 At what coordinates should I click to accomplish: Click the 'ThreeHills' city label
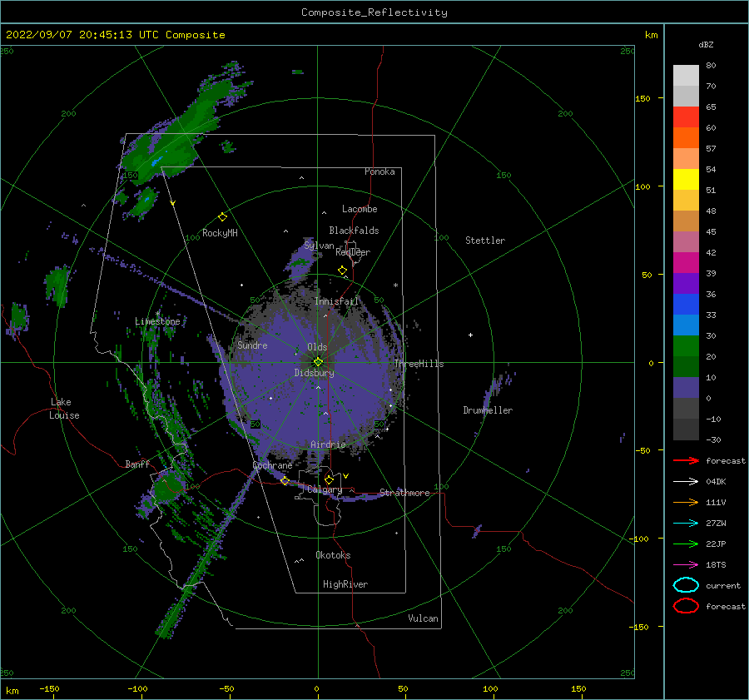[419, 364]
